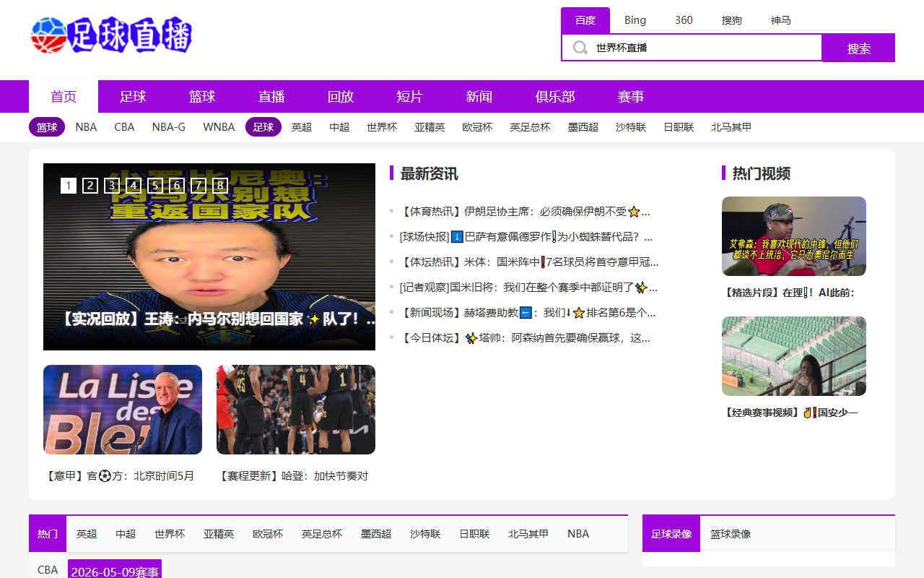The image size is (924, 578).
Task: Go to the NBA link in sub-navigation
Action: (86, 127)
